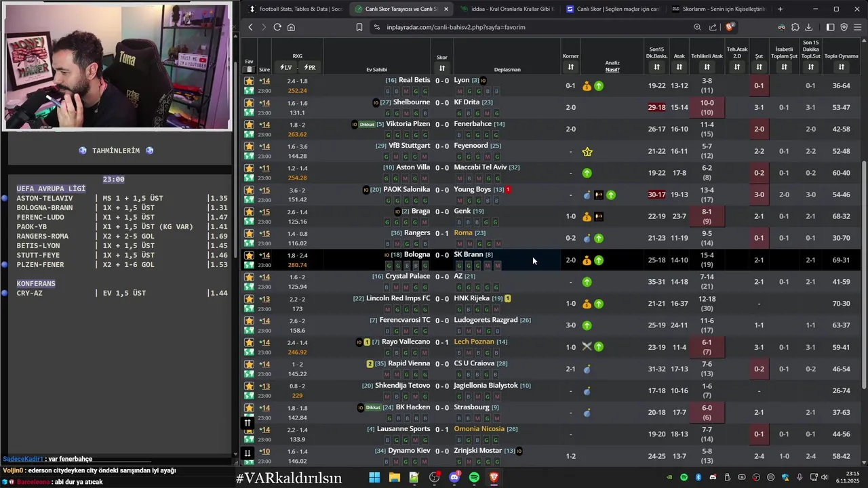Click yellow star analysis icon for VfB Stuttgart
The image size is (868, 488).
(587, 151)
